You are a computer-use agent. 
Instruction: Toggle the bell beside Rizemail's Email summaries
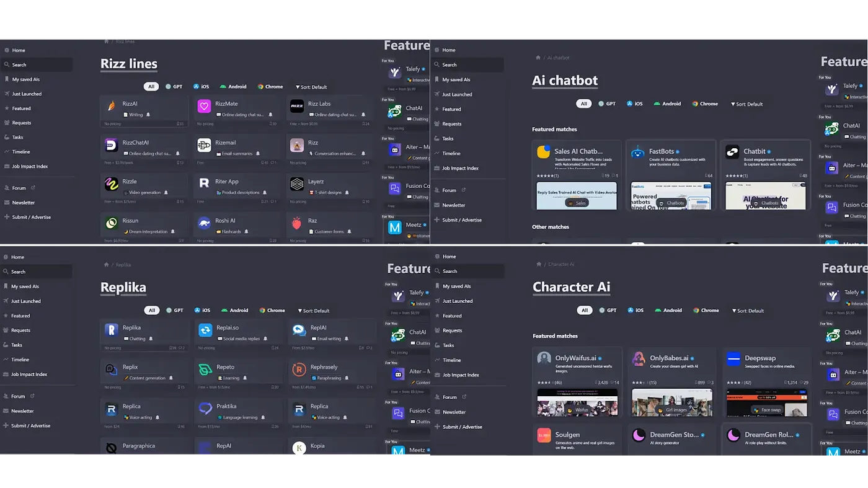259,154
